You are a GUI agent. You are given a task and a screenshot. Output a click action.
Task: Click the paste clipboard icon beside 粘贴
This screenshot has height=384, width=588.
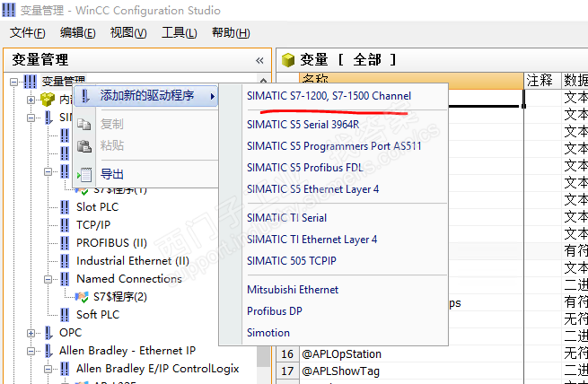coord(84,145)
